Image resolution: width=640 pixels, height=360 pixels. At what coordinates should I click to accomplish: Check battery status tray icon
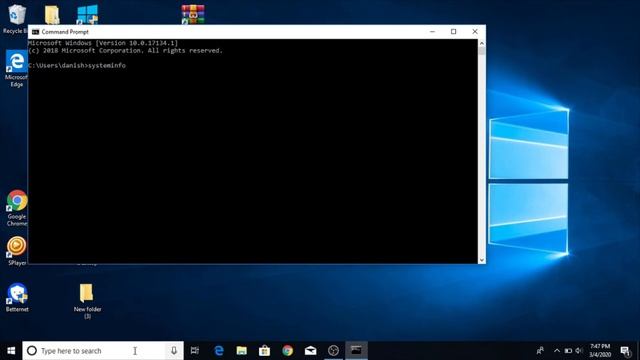pos(568,351)
